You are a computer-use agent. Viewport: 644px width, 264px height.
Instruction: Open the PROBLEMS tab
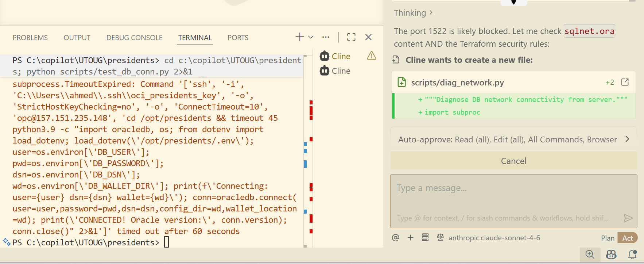pyautogui.click(x=30, y=38)
